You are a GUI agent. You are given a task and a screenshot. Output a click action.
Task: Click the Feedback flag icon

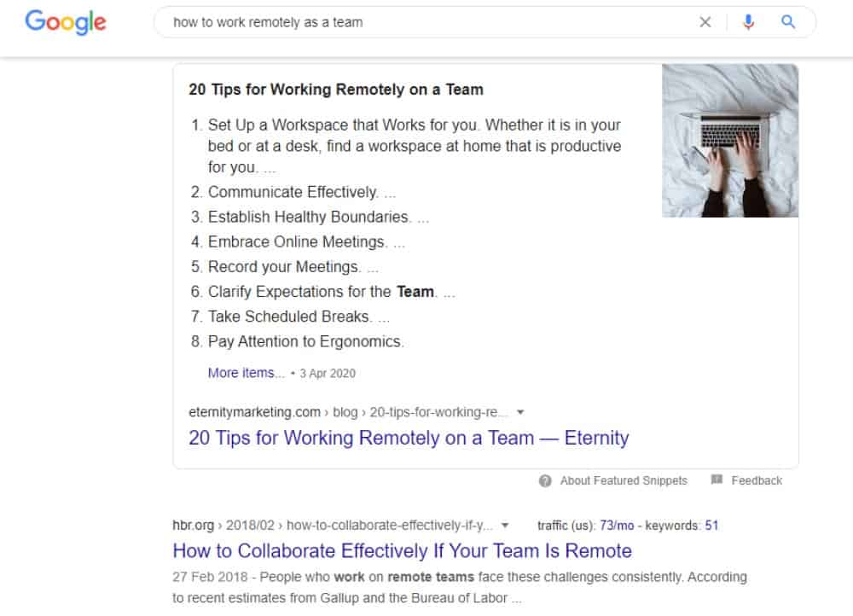(x=717, y=480)
